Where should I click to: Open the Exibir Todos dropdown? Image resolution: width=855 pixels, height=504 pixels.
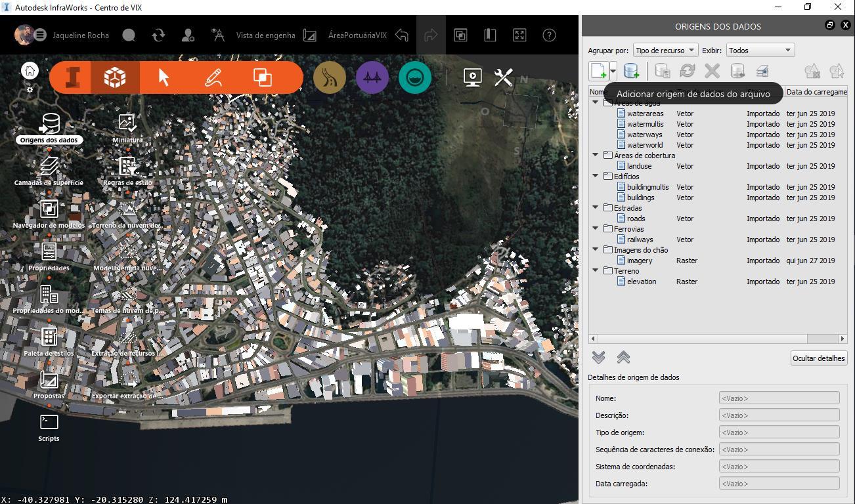click(760, 51)
